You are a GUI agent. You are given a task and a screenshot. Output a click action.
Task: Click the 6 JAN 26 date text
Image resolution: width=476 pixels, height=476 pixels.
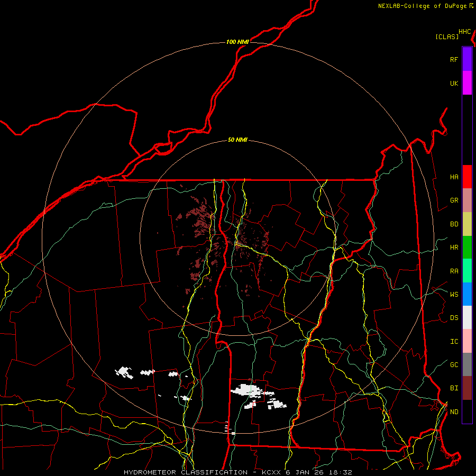(x=305, y=472)
